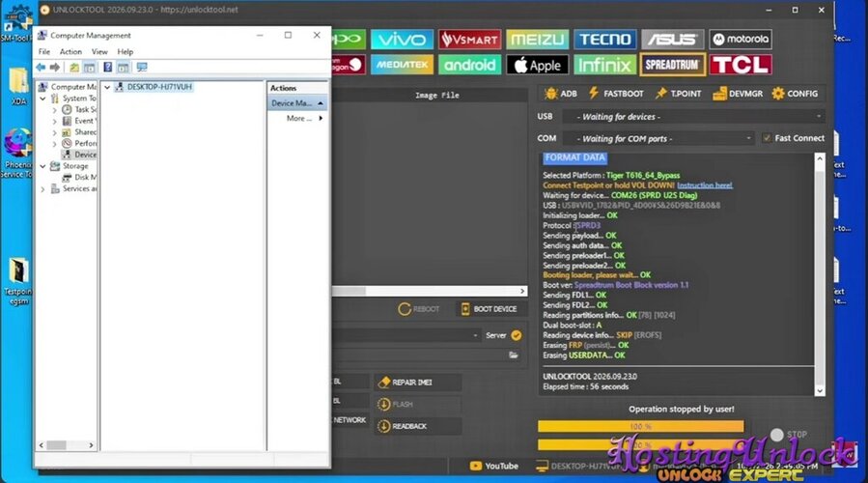
Task: Open the YouTube link in status bar
Action: tap(493, 466)
